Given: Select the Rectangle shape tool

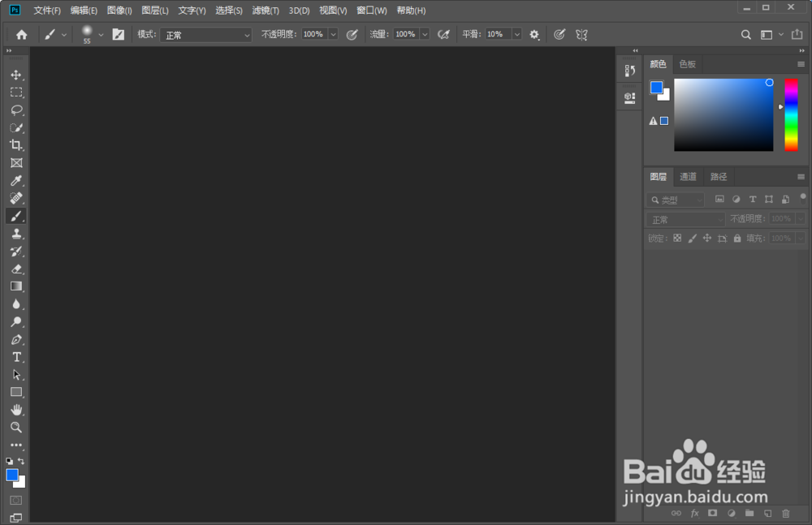Looking at the screenshot, I should [x=16, y=392].
